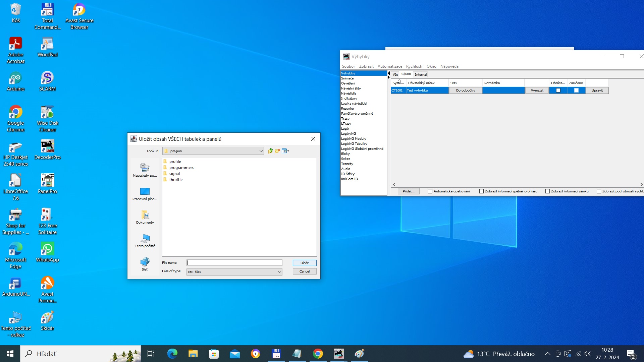This screenshot has height=362, width=644.
Task: Click the Uložit button
Action: 304,263
